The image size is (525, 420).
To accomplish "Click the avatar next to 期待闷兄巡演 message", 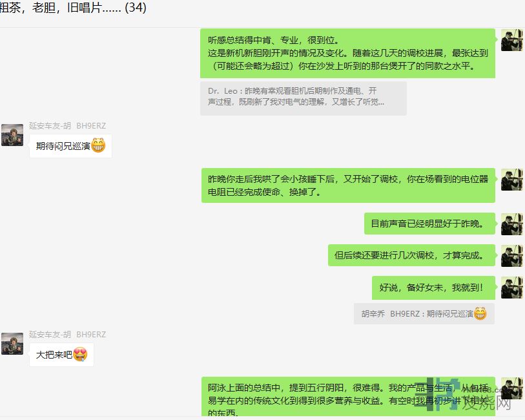I will point(12,135).
